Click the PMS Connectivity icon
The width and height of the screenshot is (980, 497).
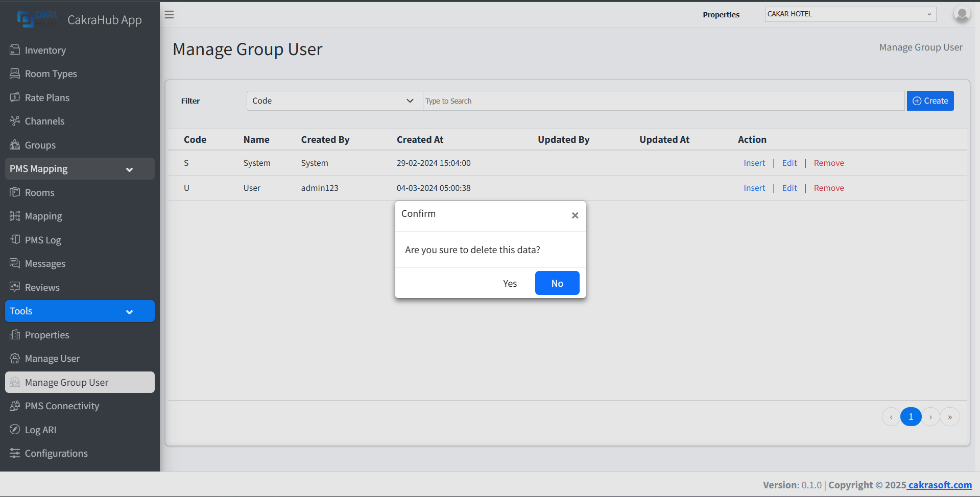tap(15, 406)
